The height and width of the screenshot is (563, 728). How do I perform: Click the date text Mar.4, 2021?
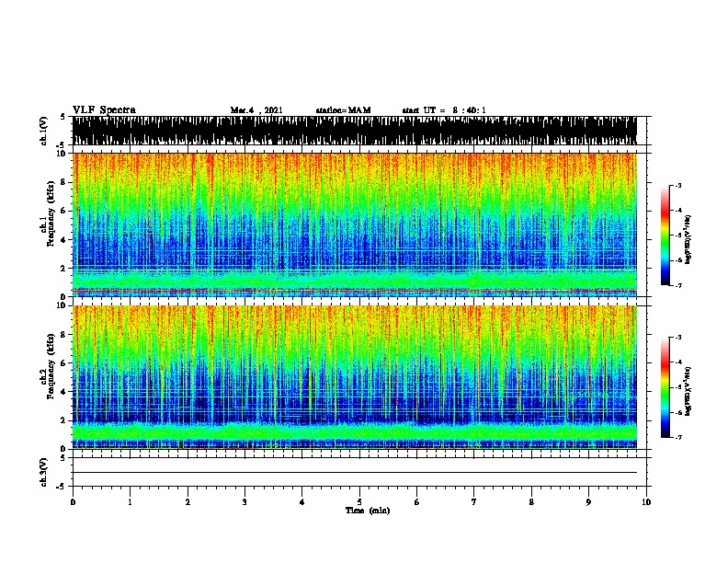(x=256, y=110)
